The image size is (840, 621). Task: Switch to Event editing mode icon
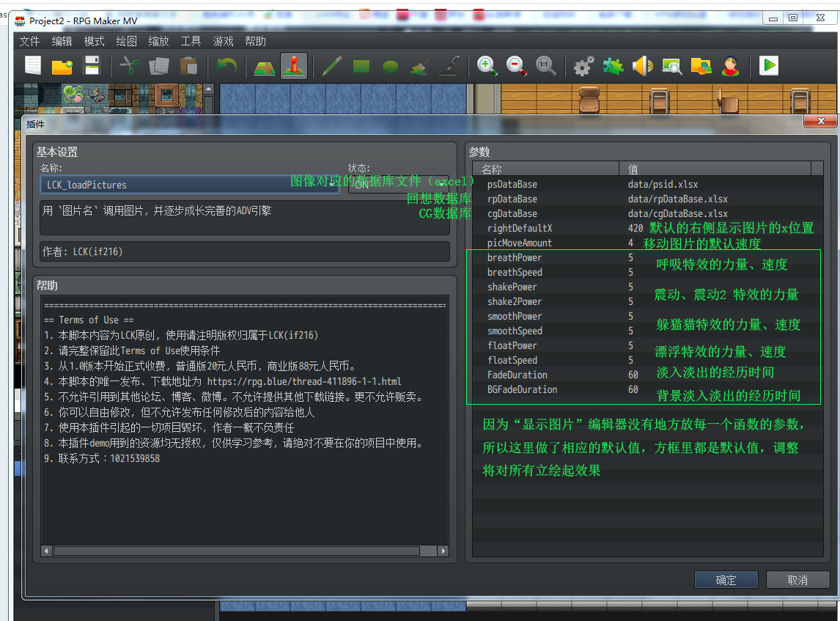(x=294, y=66)
